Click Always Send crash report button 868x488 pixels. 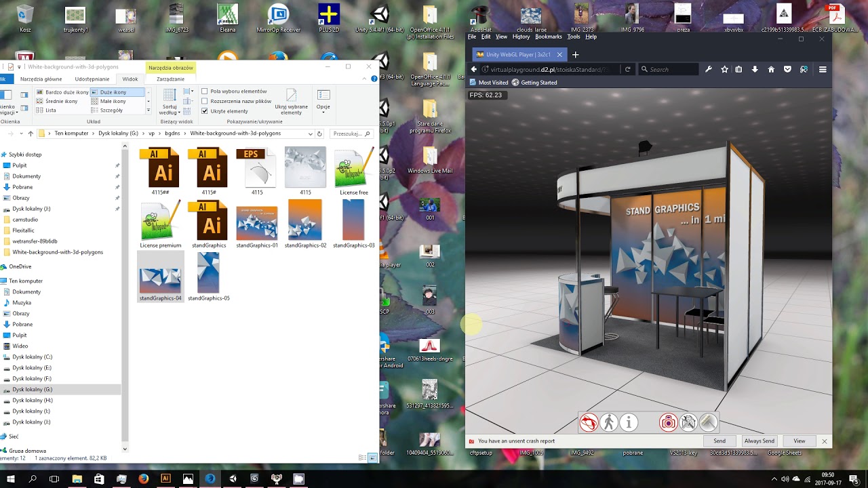[x=759, y=441]
